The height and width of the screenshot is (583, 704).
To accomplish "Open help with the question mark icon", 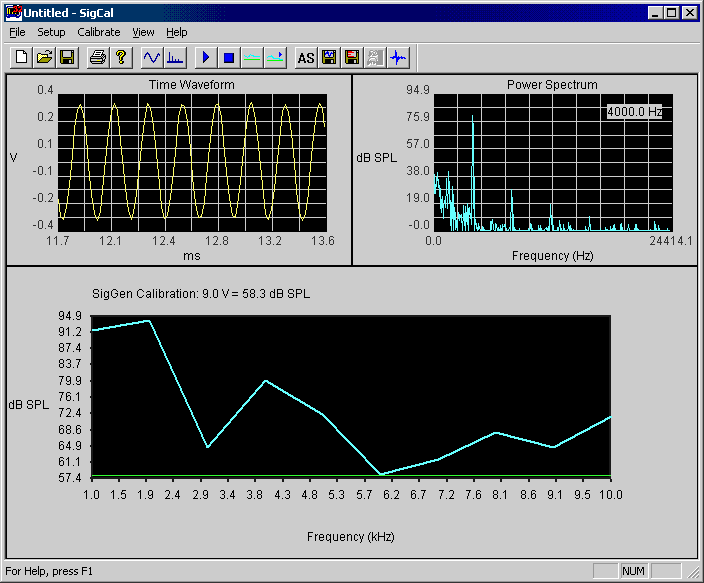I will coord(121,57).
